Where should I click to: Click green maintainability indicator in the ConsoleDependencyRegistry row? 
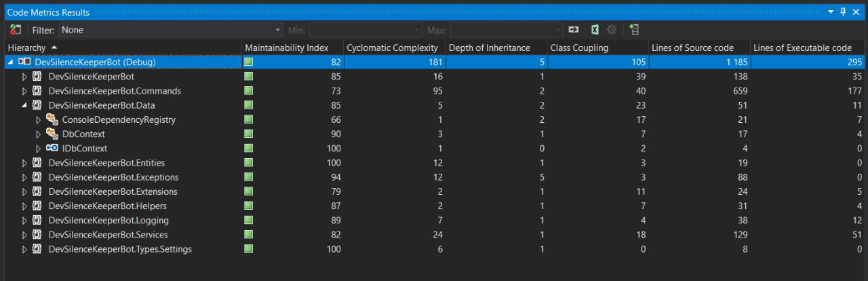249,119
